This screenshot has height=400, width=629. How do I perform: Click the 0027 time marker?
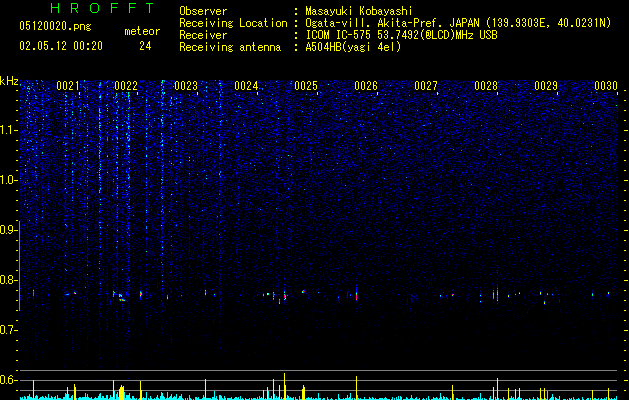click(426, 86)
